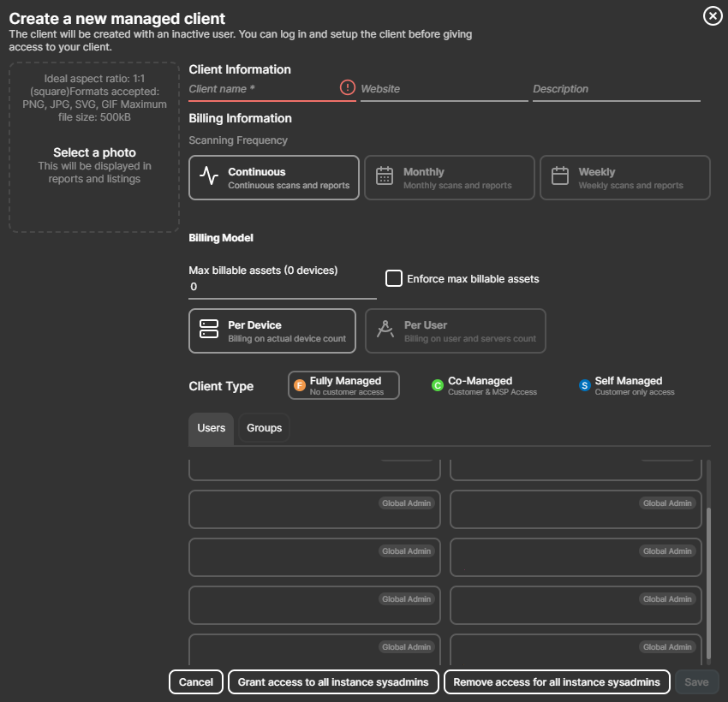728x702 pixels.
Task: Click the orange F Fully Managed badge
Action: 300,384
